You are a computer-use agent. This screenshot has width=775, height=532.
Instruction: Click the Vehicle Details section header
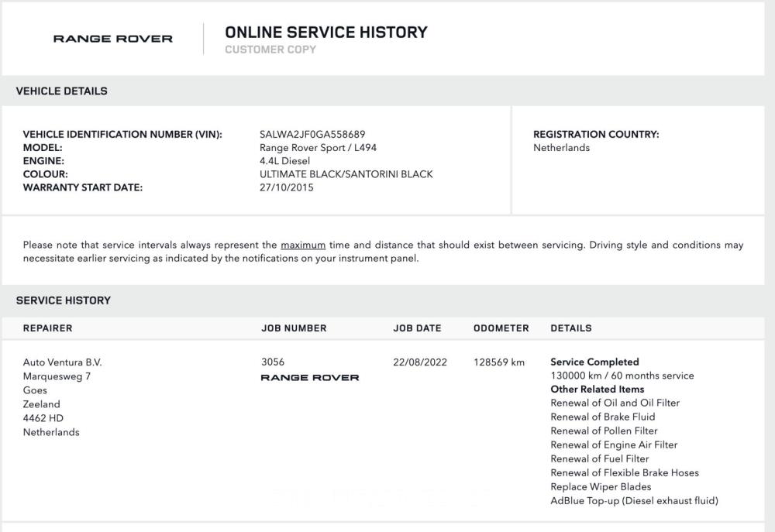point(62,91)
